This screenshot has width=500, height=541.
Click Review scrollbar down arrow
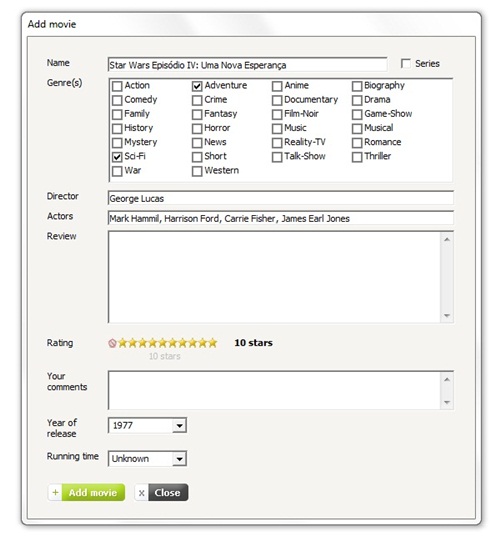447,316
